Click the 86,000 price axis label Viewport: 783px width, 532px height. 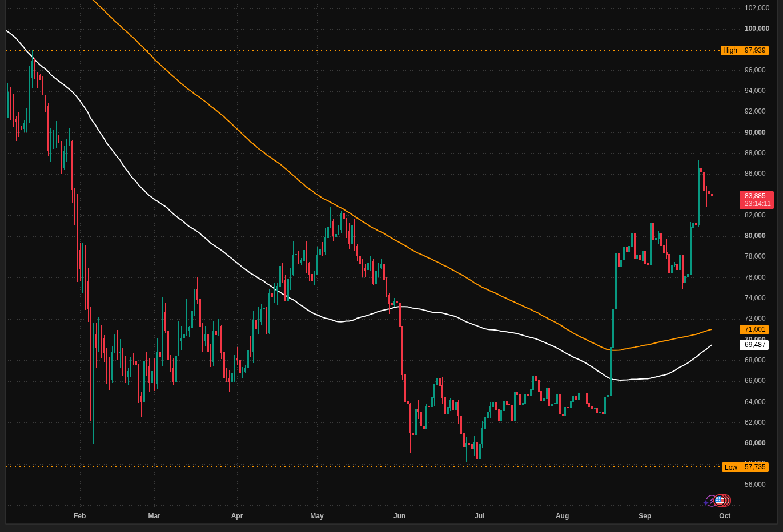755,174
